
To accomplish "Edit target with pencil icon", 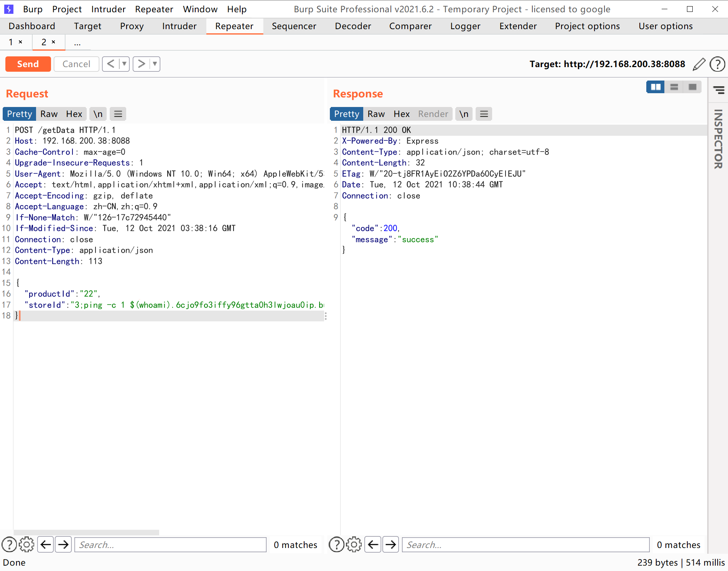I will [x=699, y=64].
